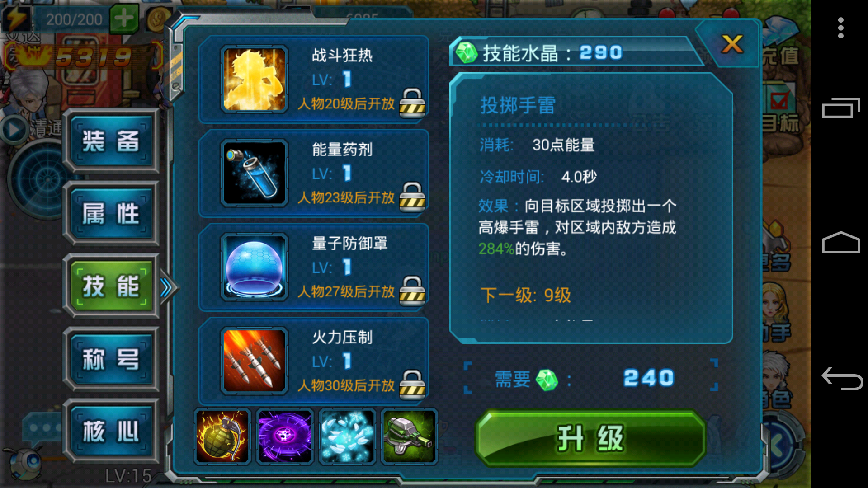868x488 pixels.
Task: Select the grenade skill icon
Action: point(222,436)
